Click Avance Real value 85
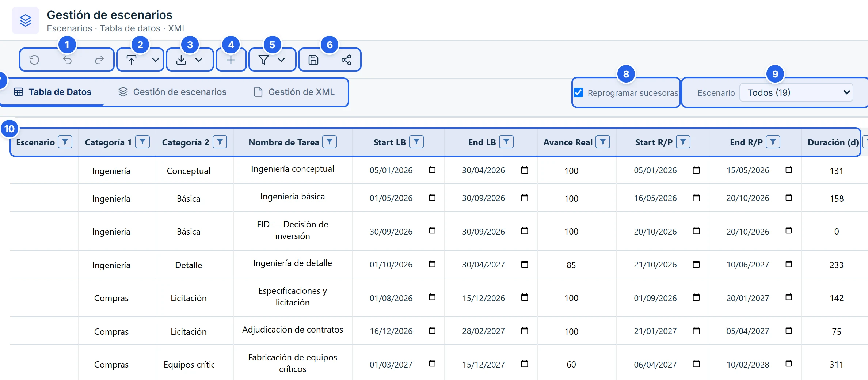Image resolution: width=868 pixels, height=380 pixels. pyautogui.click(x=571, y=265)
